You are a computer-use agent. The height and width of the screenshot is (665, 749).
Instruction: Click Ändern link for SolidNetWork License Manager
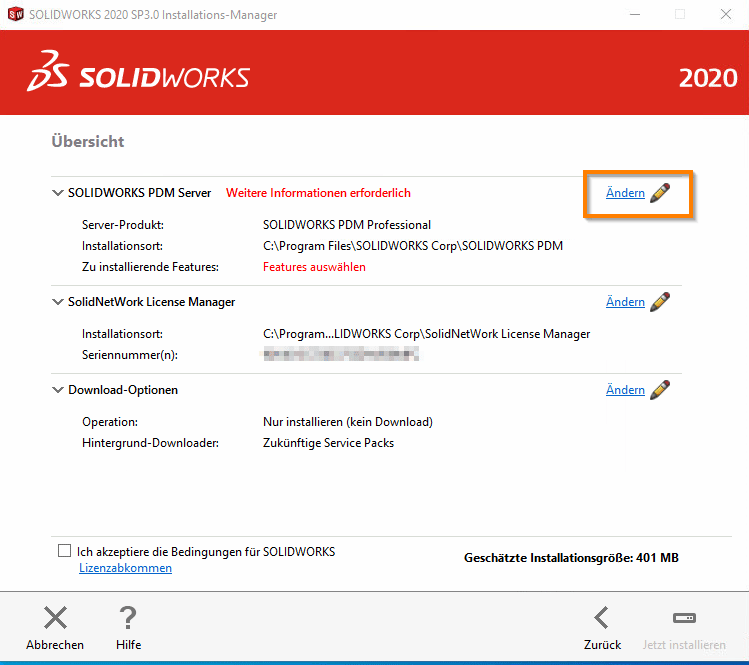pyautogui.click(x=625, y=302)
